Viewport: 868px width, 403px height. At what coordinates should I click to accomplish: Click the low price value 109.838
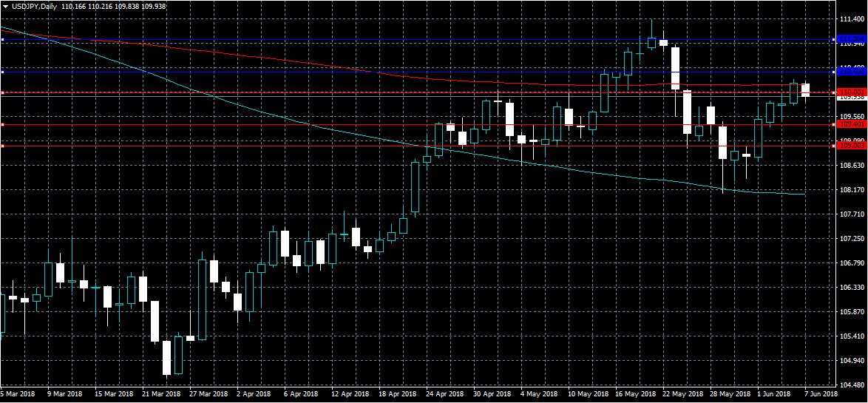127,7
